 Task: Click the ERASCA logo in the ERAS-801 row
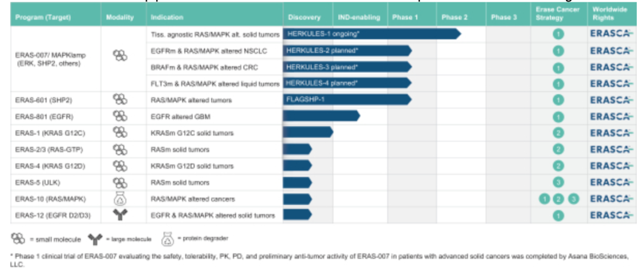point(609,116)
